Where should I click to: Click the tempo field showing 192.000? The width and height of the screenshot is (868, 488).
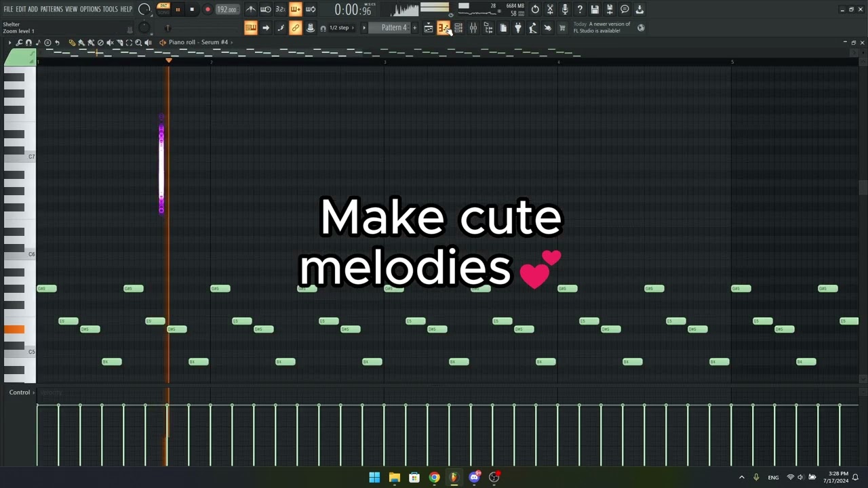tap(227, 9)
